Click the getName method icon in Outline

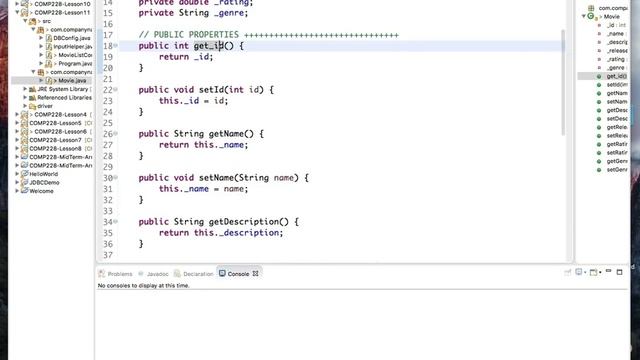599,93
